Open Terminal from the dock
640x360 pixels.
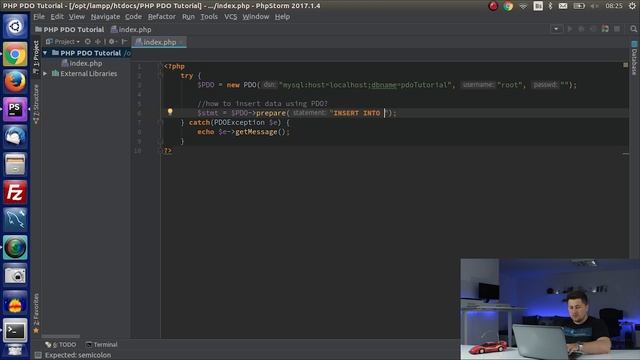[15, 330]
